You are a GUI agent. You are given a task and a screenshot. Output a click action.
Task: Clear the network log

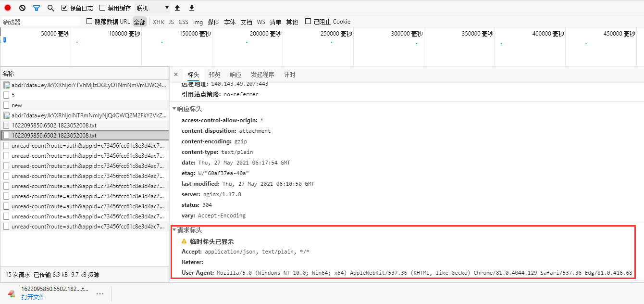[22, 8]
